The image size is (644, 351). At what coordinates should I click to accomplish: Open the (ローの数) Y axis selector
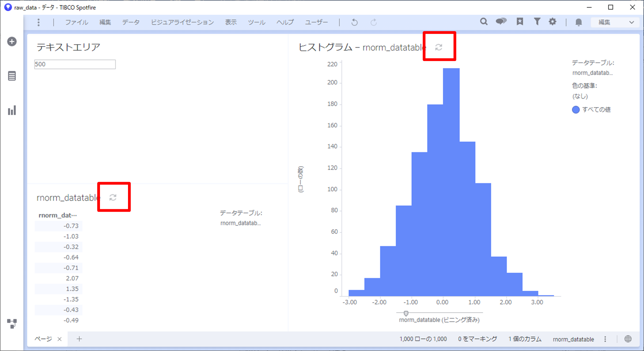(x=301, y=179)
